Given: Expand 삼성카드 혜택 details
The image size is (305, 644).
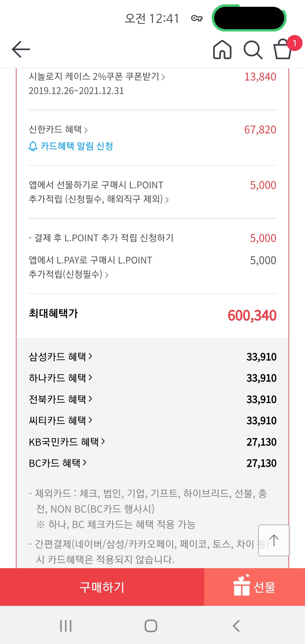Looking at the screenshot, I should 61,357.
